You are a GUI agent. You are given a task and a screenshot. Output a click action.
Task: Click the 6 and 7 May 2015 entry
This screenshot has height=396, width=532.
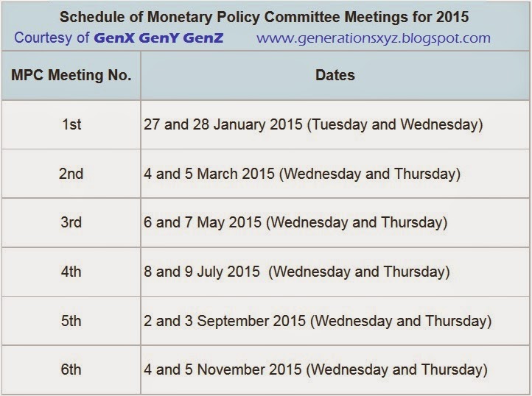point(203,222)
